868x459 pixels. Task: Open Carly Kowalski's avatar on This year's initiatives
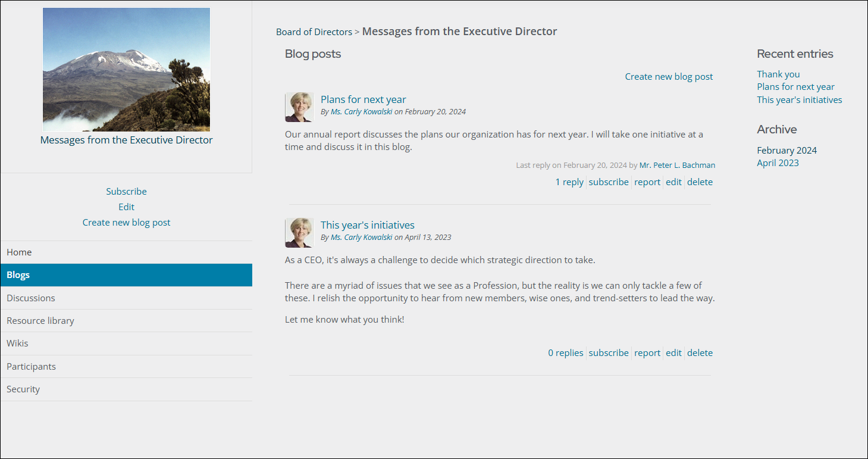[x=299, y=233]
